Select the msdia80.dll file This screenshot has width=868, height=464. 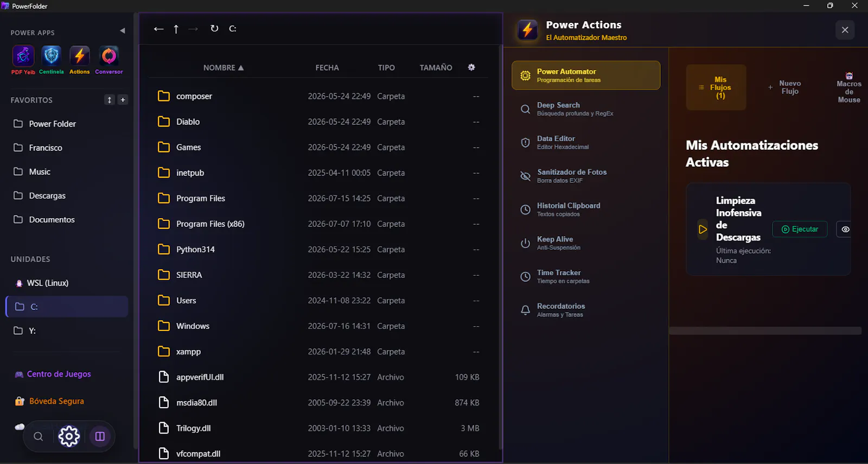[x=318, y=402]
